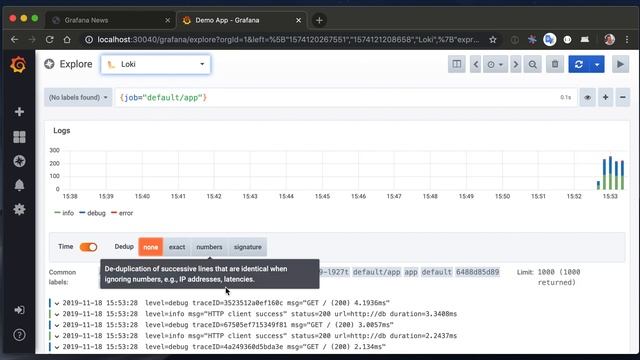Expand the log line with traceID=3523512a0ef160c
The height and width of the screenshot is (360, 640).
[x=57, y=303]
